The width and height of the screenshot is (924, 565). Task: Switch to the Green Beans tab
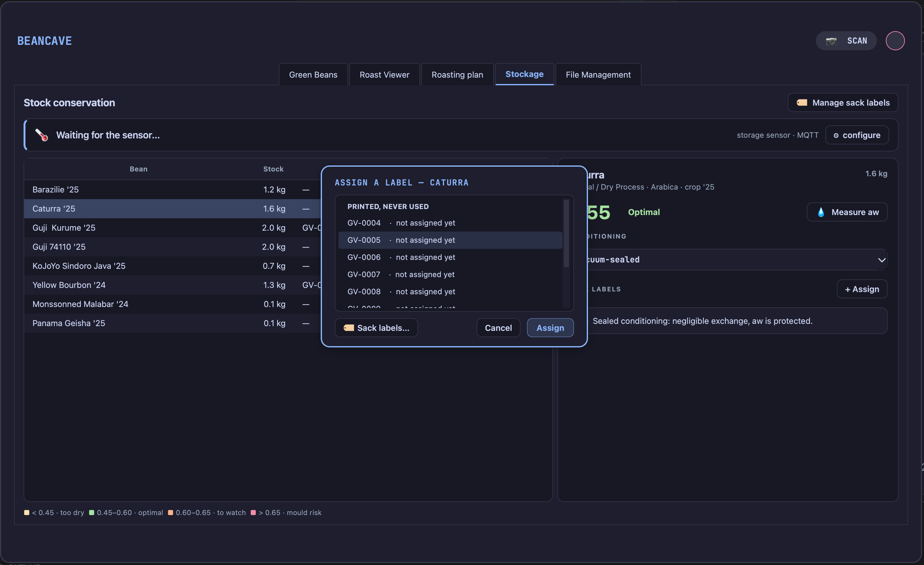[x=313, y=75]
